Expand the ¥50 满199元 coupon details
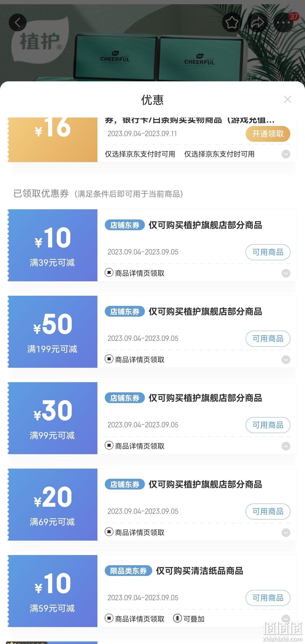 click(286, 360)
